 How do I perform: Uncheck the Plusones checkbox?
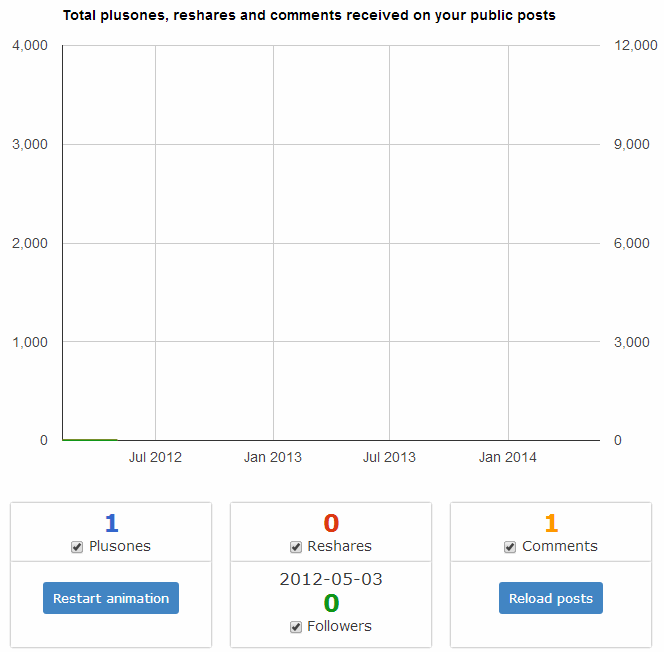77,547
